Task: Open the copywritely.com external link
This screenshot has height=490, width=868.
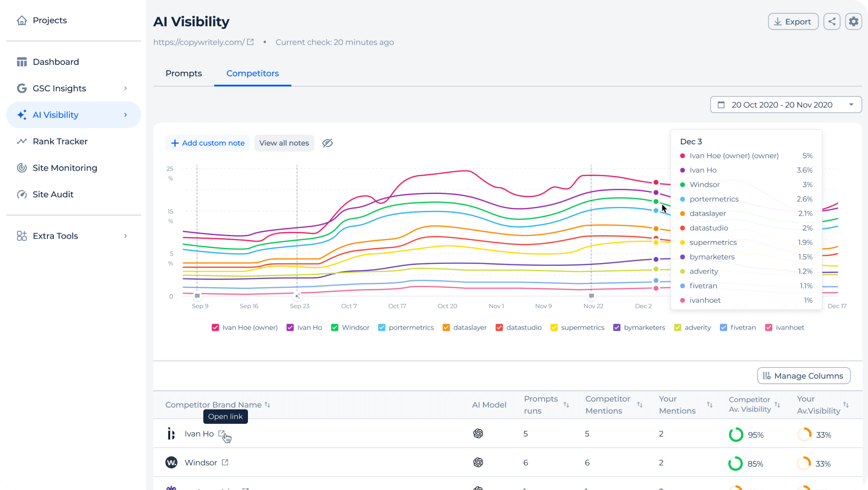Action: 250,42
